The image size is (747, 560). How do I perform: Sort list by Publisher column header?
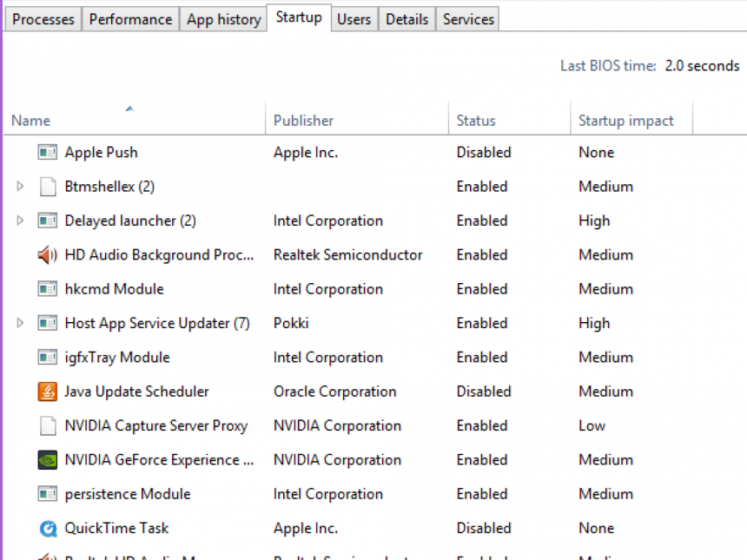pos(357,121)
